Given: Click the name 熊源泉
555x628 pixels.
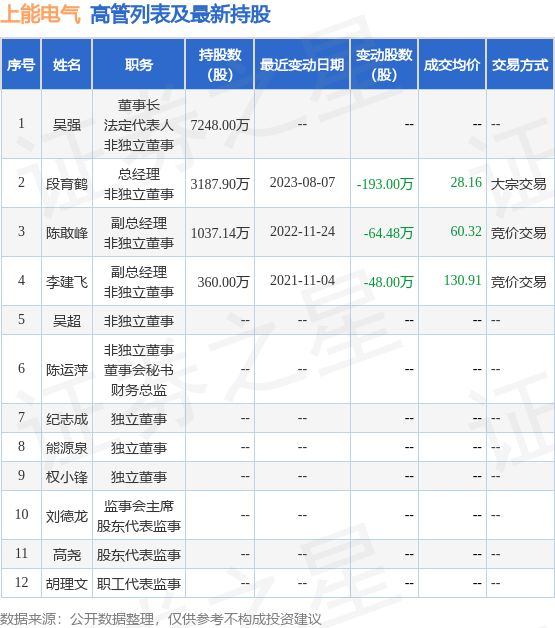Looking at the screenshot, I should click(67, 448).
